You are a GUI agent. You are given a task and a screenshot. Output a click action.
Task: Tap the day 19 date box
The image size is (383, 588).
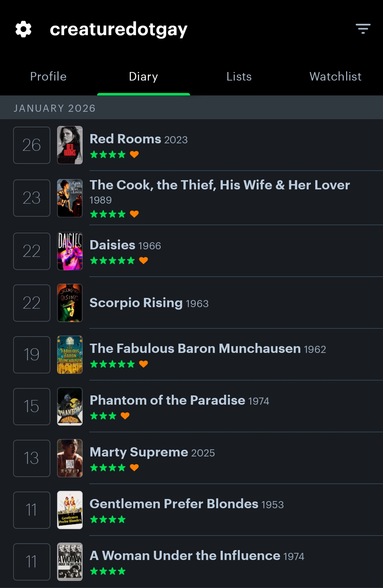[x=32, y=355]
